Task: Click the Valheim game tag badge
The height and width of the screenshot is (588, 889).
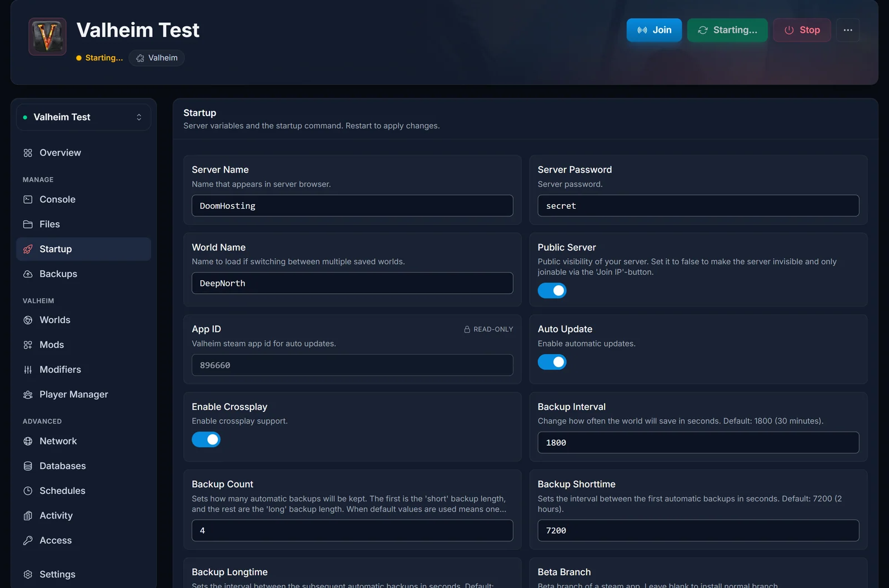Action: (x=157, y=58)
